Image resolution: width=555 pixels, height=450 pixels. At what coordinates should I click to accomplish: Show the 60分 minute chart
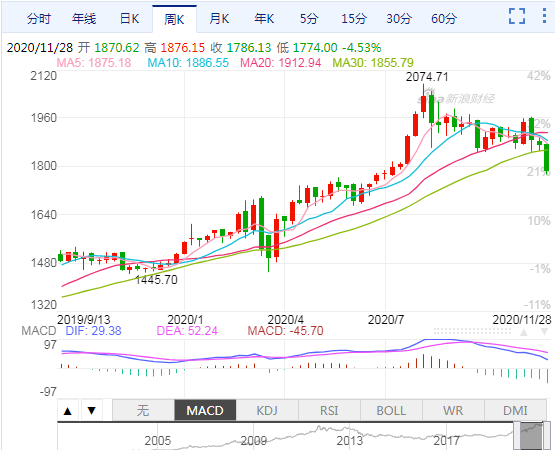tap(444, 19)
